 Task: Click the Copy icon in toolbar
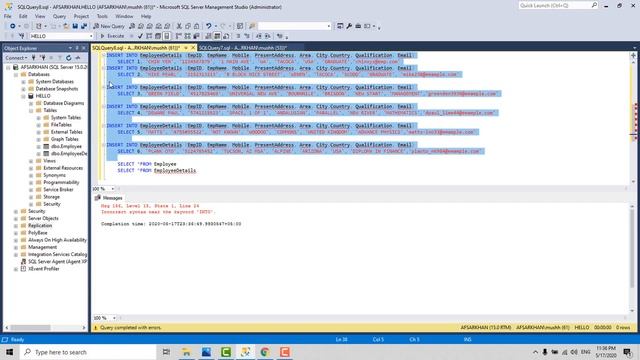[x=188, y=26]
